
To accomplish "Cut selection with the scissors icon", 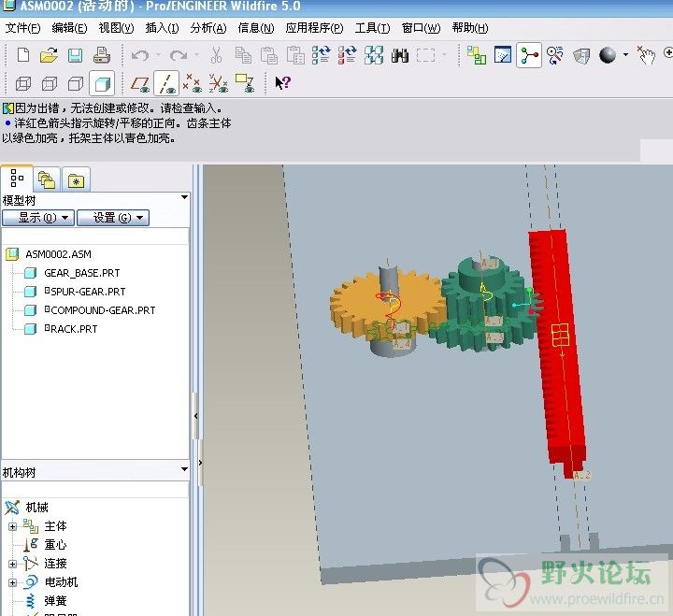I will point(216,56).
